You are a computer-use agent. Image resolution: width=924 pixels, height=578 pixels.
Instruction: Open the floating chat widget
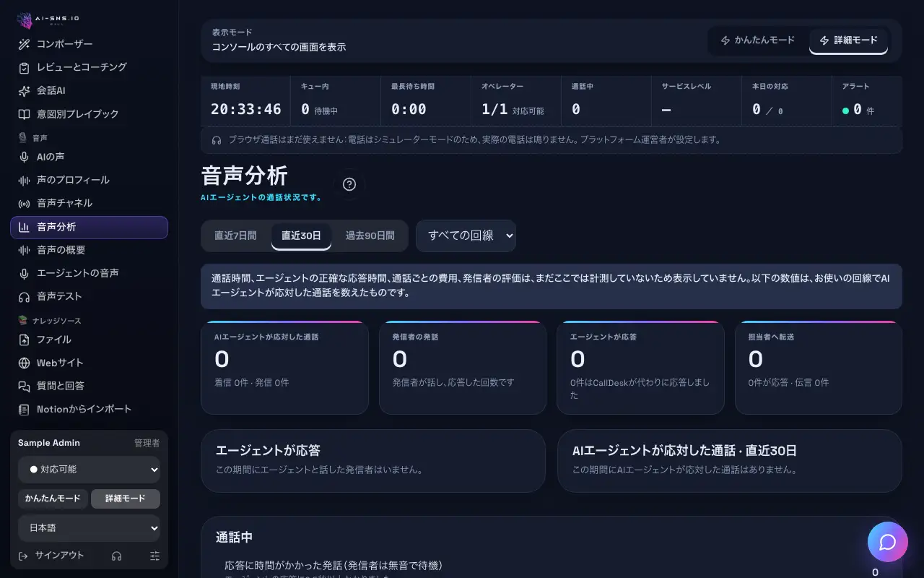click(887, 542)
